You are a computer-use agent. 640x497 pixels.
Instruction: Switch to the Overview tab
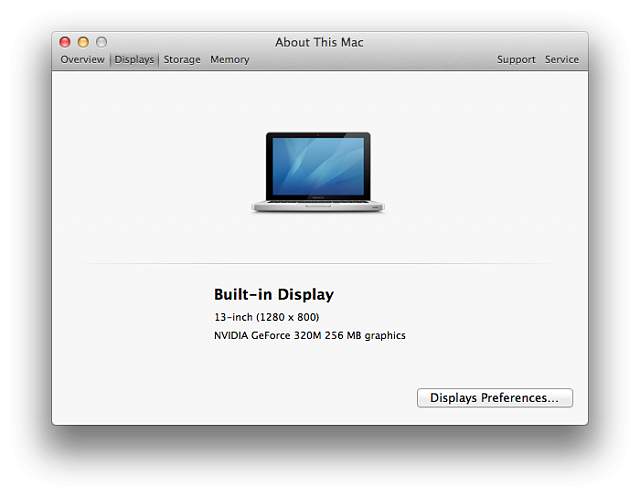(x=82, y=60)
